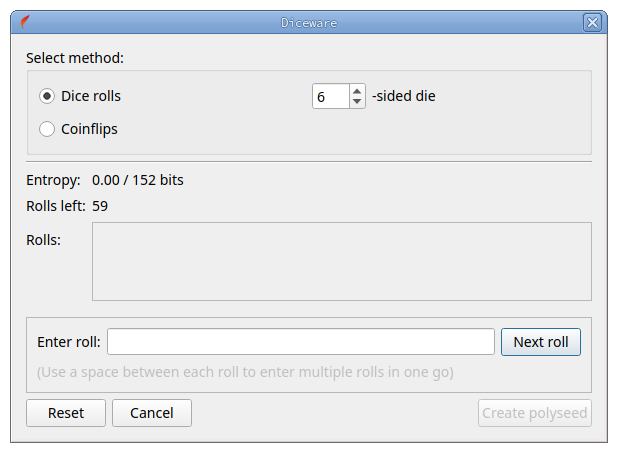Click the greyed-out Create polyseed button

pyautogui.click(x=535, y=413)
